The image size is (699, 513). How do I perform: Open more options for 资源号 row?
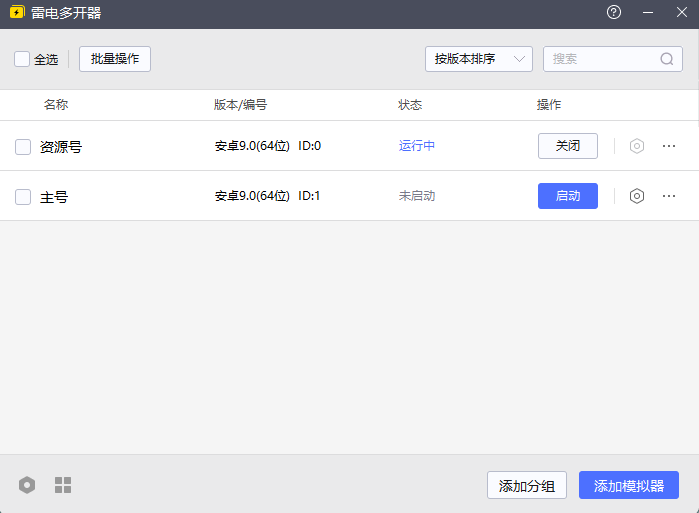(x=669, y=146)
